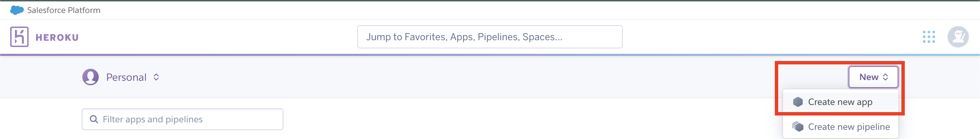The height and width of the screenshot is (139, 980).
Task: Click the Personal account name label
Action: pos(126,77)
